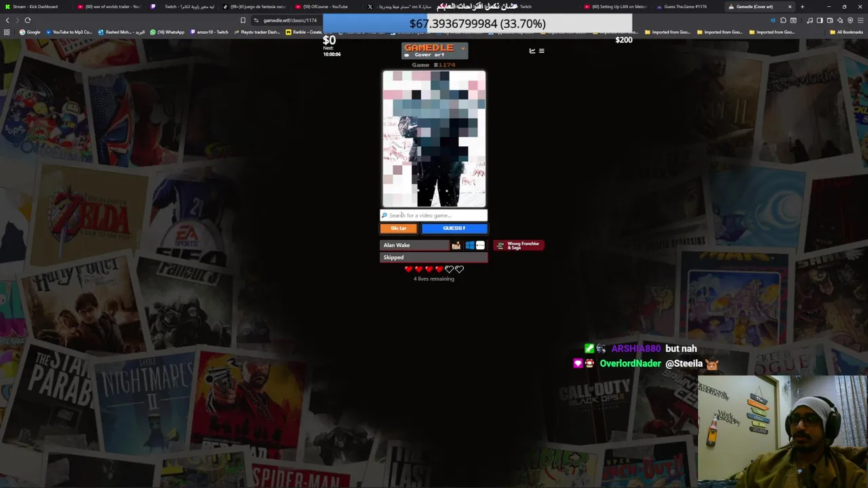Click ARSHIA880 username in chat overlay
The width and height of the screenshot is (868, 488).
tap(635, 348)
